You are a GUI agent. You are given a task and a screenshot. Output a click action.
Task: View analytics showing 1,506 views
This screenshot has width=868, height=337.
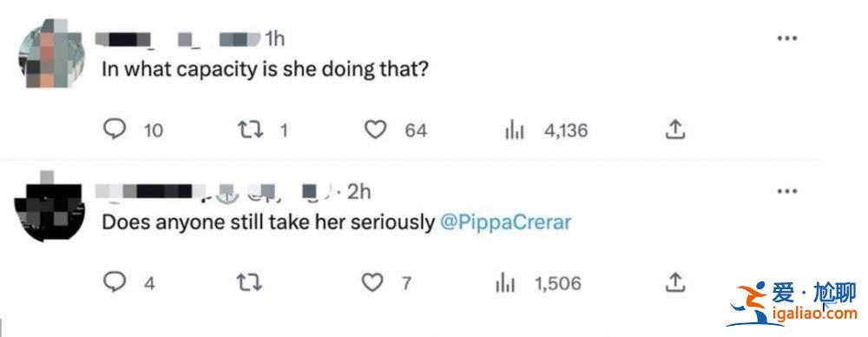click(x=505, y=284)
